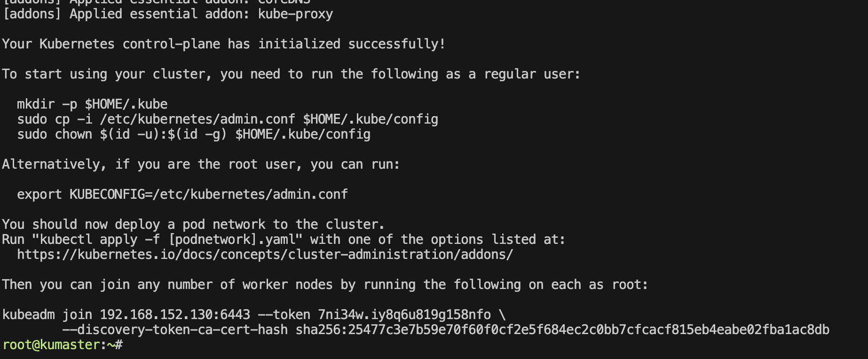Click the 'sudo chown' command line
Screen dimensions: 868x359
click(194, 134)
